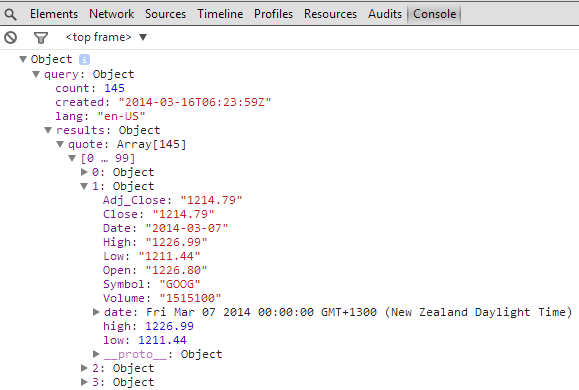Open the Audits tab
Image resolution: width=579 pixels, height=390 pixels.
coord(385,14)
